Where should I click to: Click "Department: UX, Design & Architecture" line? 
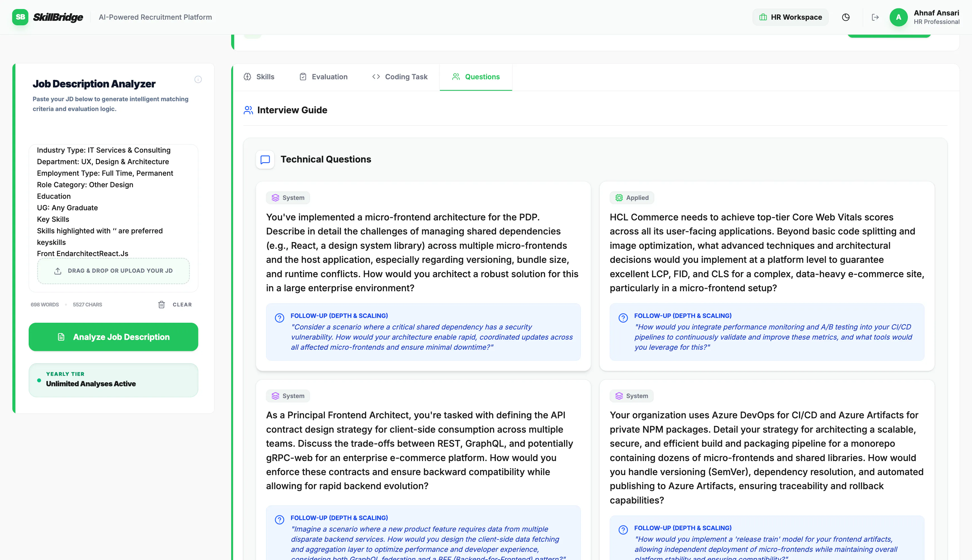point(103,162)
